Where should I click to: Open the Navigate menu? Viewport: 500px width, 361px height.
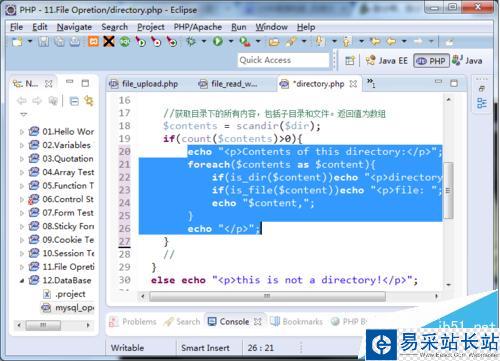[x=74, y=27]
